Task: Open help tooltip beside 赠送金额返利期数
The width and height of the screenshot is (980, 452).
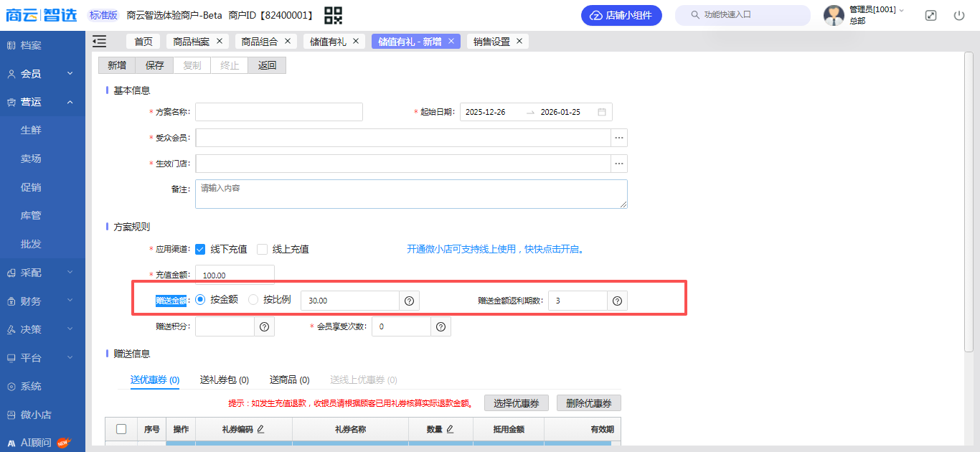Action: (x=617, y=301)
